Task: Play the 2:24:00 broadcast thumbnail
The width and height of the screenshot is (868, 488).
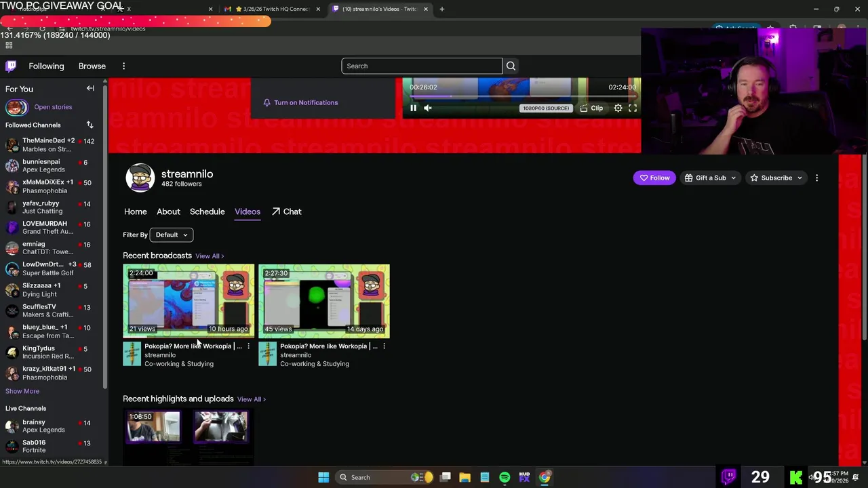Action: [189, 301]
